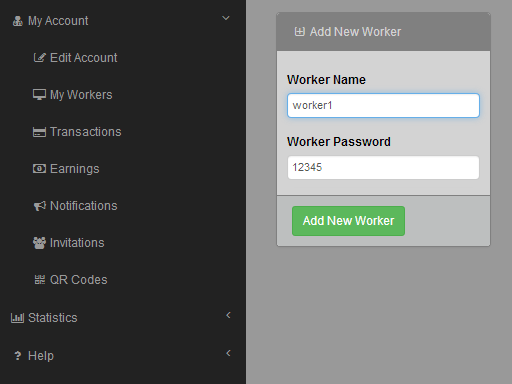
Task: Click the Edit Account pencil icon
Action: [39, 58]
